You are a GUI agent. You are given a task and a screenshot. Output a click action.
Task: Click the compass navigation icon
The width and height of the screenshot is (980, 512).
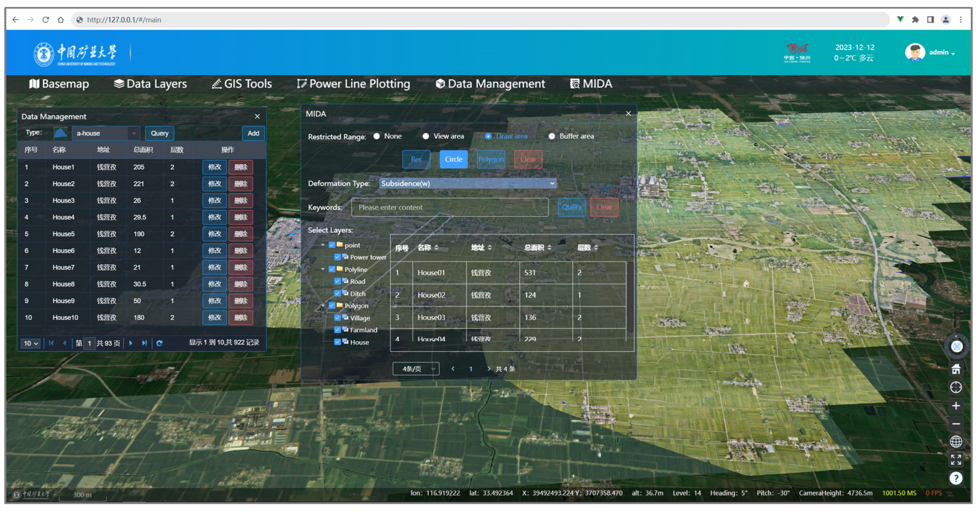point(957,346)
